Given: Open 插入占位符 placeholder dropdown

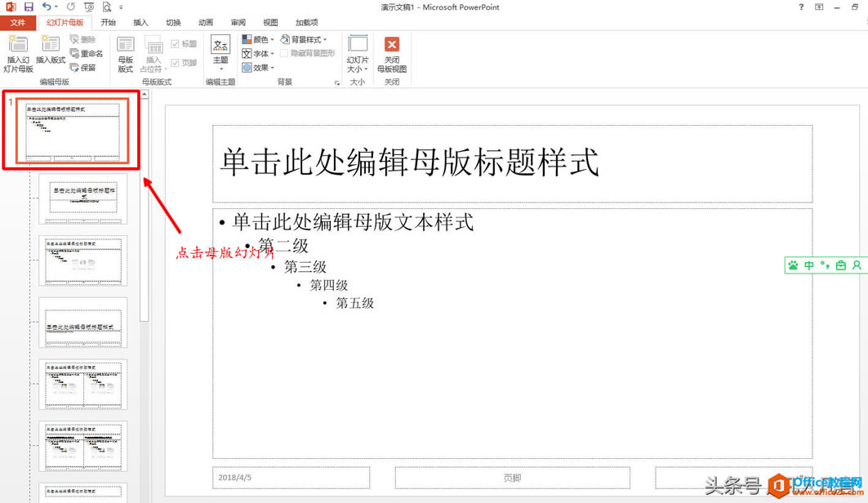Looking at the screenshot, I should click(154, 54).
